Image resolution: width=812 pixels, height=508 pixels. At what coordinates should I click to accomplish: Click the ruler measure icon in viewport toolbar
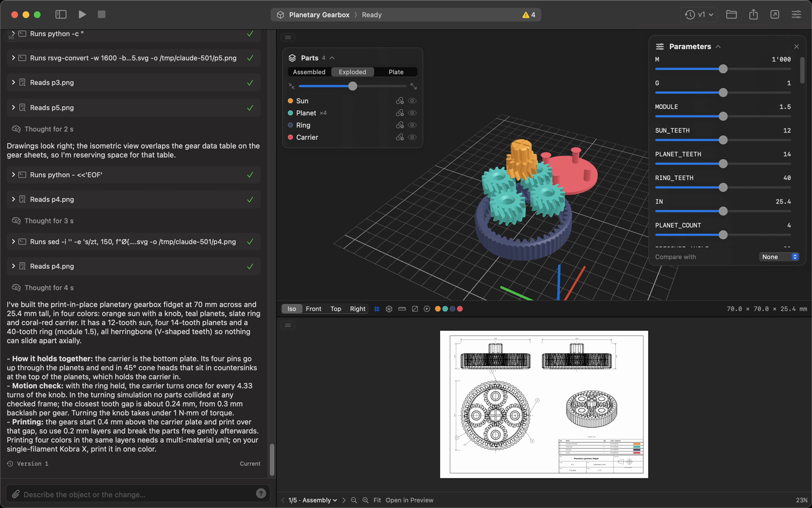[402, 309]
